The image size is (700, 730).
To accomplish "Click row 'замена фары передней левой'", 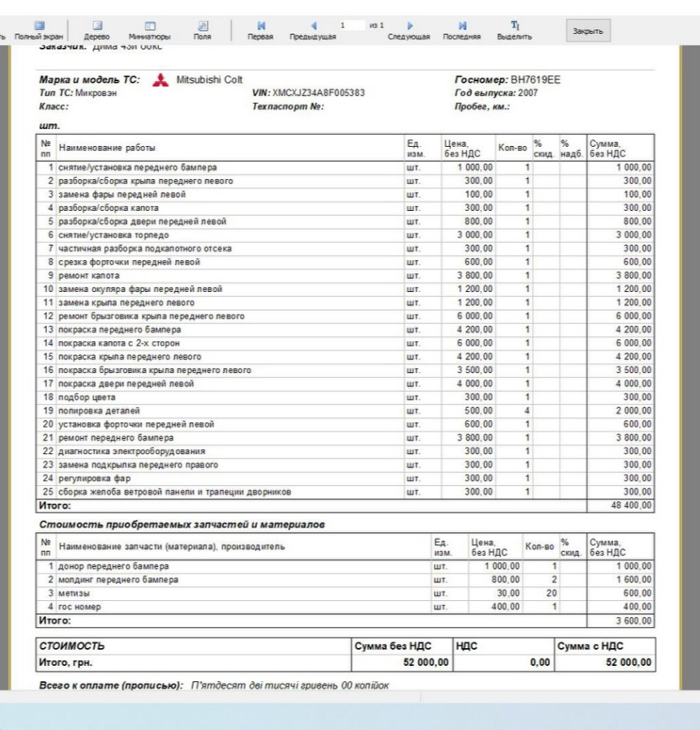I will coord(345,194).
